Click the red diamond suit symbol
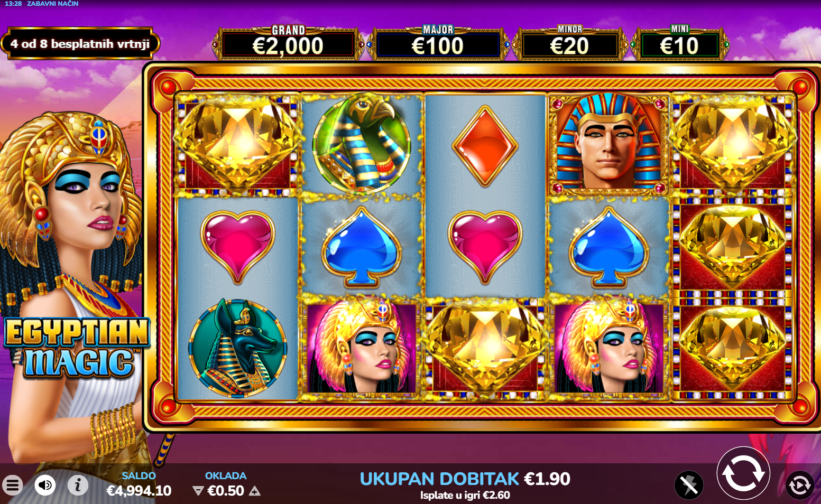Screen dimensions: 821x504 485,146
